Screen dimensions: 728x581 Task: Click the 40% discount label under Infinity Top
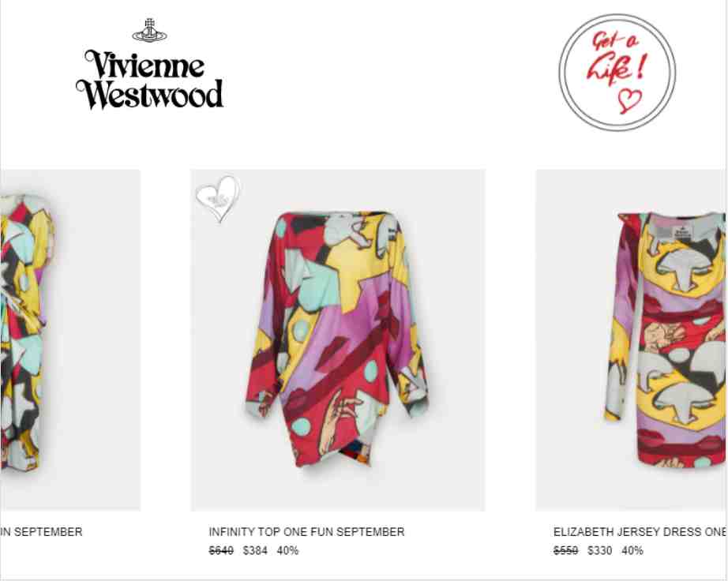(287, 551)
